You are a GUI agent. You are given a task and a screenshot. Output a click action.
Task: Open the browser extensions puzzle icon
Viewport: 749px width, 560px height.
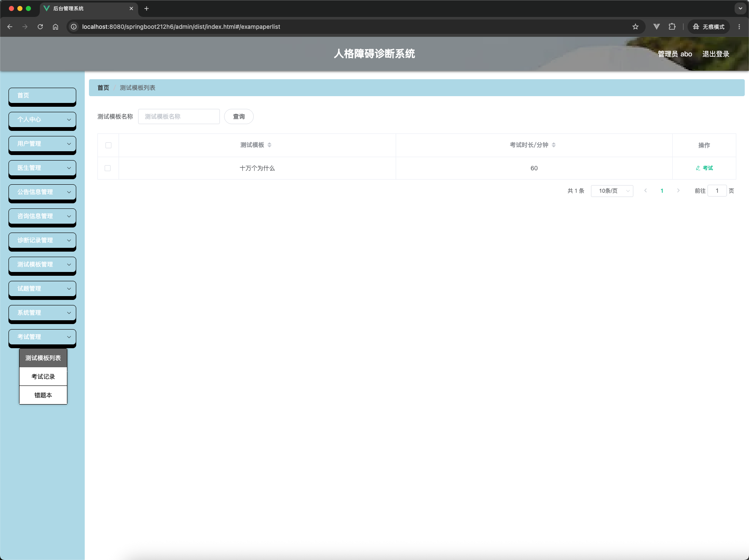(672, 27)
